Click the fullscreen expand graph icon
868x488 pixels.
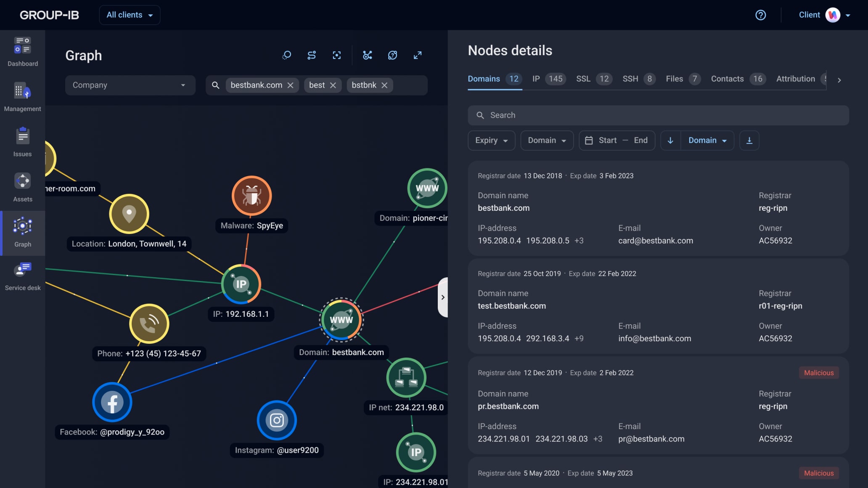(417, 55)
